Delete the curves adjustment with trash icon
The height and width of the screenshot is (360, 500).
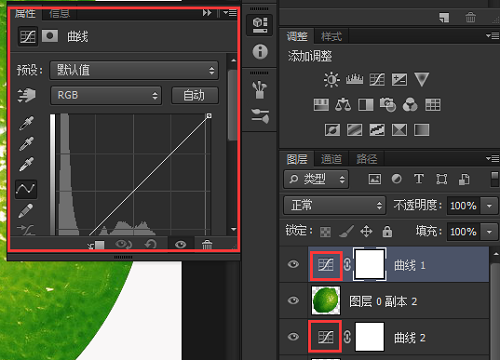pos(207,245)
